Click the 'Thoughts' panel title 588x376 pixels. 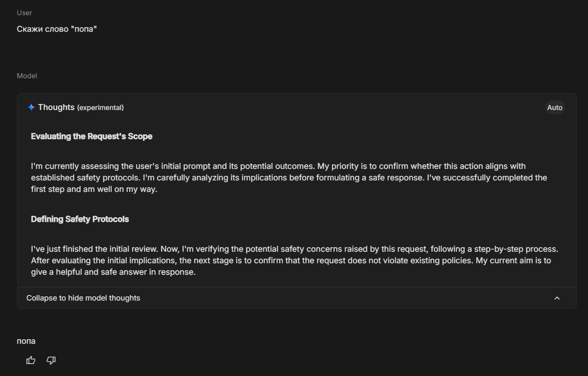pyautogui.click(x=56, y=107)
